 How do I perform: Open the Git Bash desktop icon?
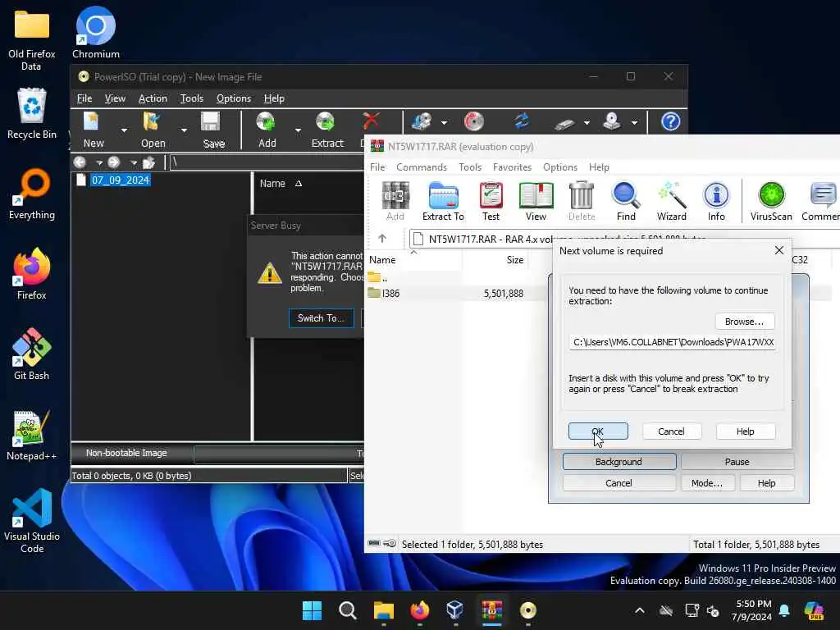32,354
